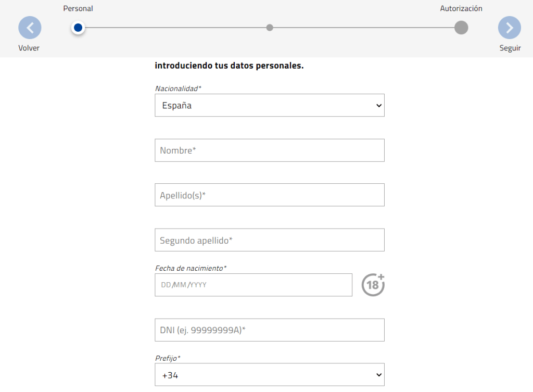Select the filled Personal step indicator dot

78,27
